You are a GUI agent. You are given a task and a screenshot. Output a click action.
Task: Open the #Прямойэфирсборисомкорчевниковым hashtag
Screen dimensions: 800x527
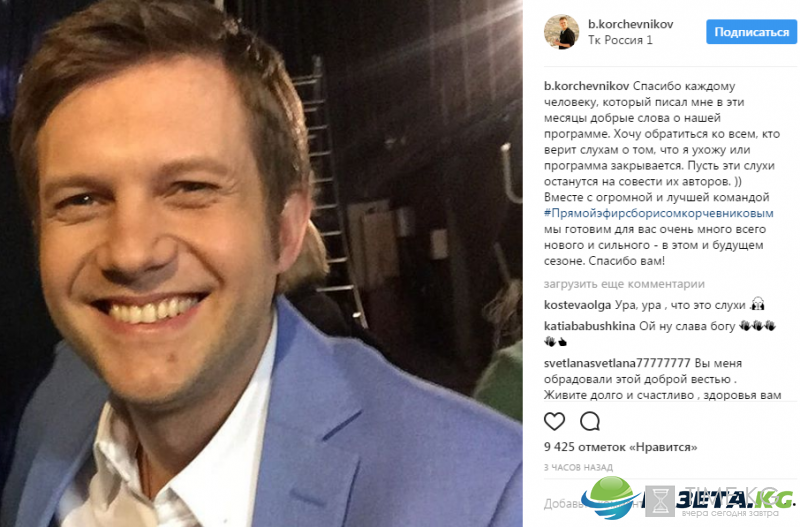click(659, 213)
